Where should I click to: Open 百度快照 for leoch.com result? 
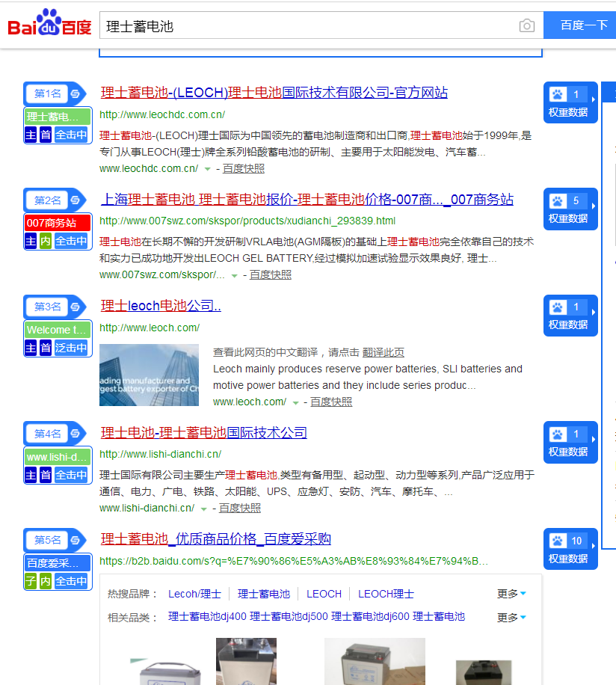pos(331,402)
